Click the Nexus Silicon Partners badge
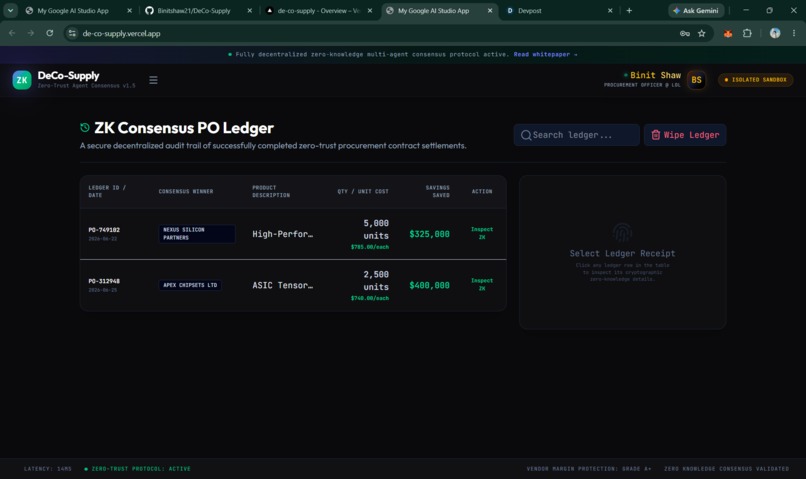The image size is (806, 479). click(197, 234)
